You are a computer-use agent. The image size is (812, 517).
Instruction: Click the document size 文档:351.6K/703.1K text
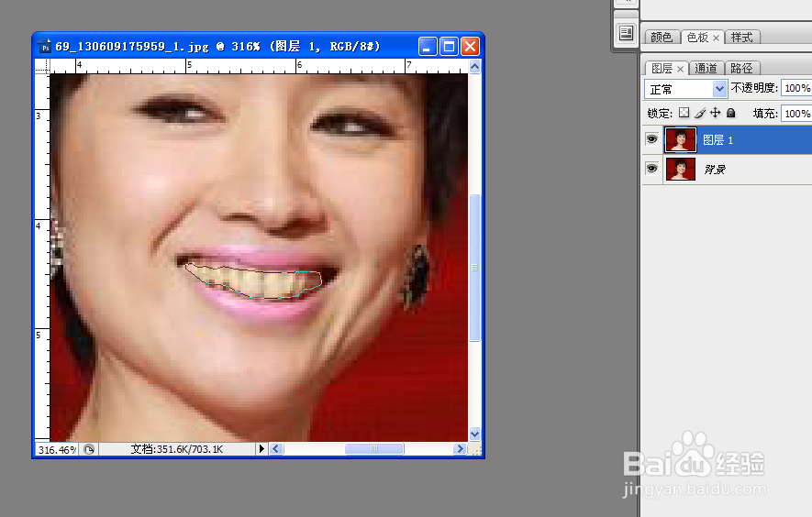pyautogui.click(x=176, y=449)
